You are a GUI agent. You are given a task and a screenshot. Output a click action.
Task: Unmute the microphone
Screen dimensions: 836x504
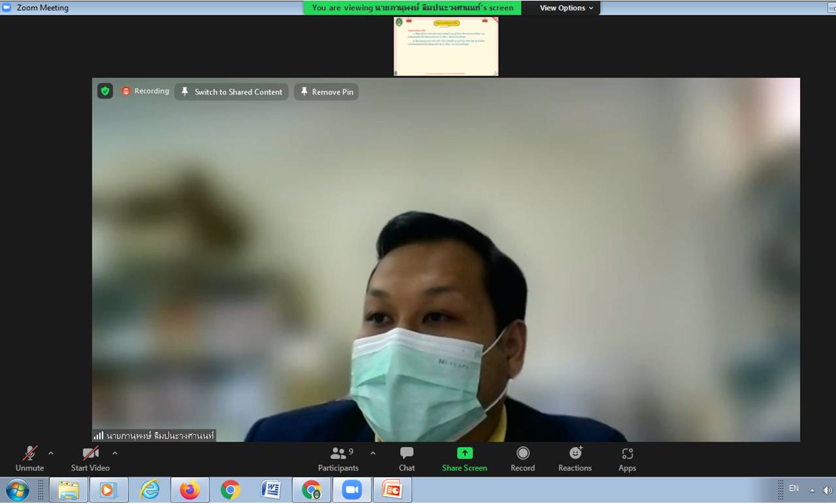[x=30, y=459]
